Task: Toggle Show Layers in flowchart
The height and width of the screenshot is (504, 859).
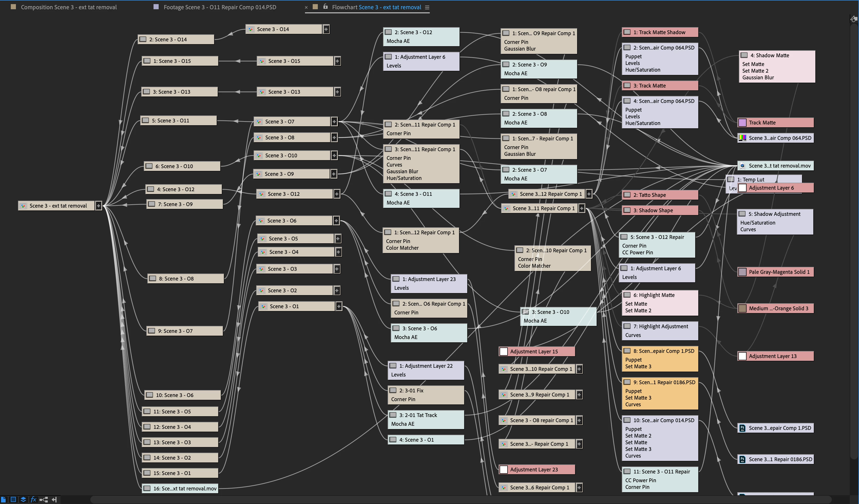Action: tap(23, 499)
